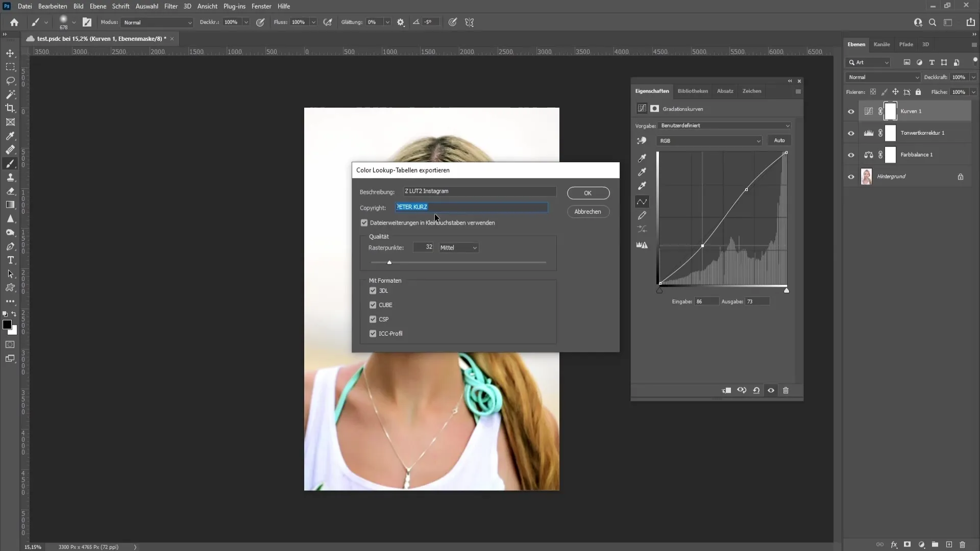This screenshot has height=551, width=980.
Task: Enable ICC-Profil export checkbox
Action: [374, 334]
